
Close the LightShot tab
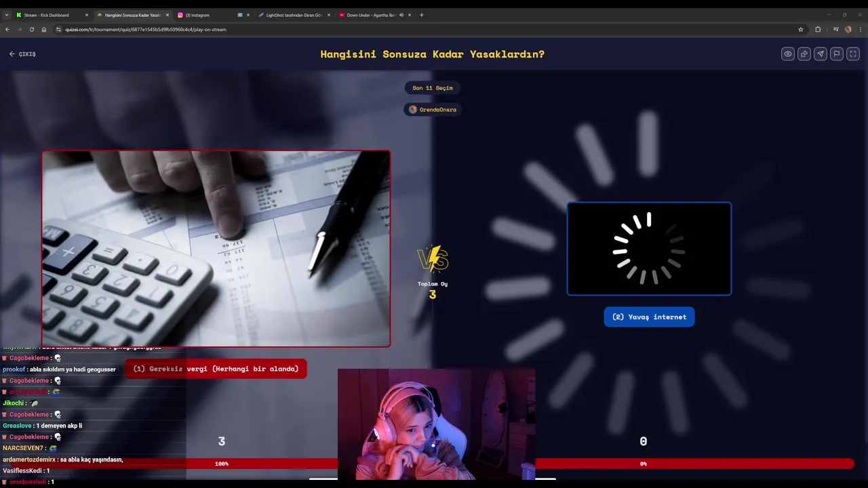click(328, 15)
